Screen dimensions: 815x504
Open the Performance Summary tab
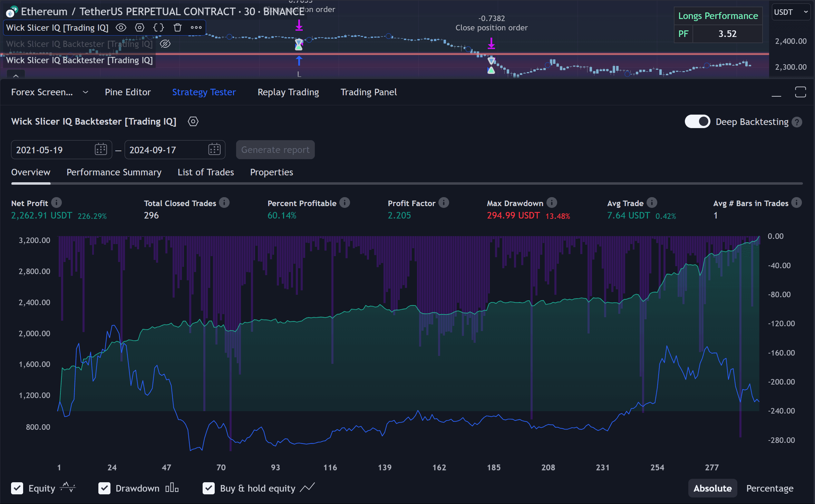coord(114,172)
